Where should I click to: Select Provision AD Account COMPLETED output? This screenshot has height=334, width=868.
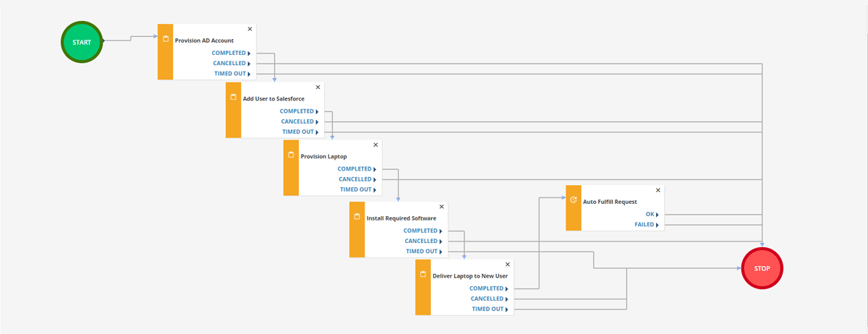[x=231, y=53]
